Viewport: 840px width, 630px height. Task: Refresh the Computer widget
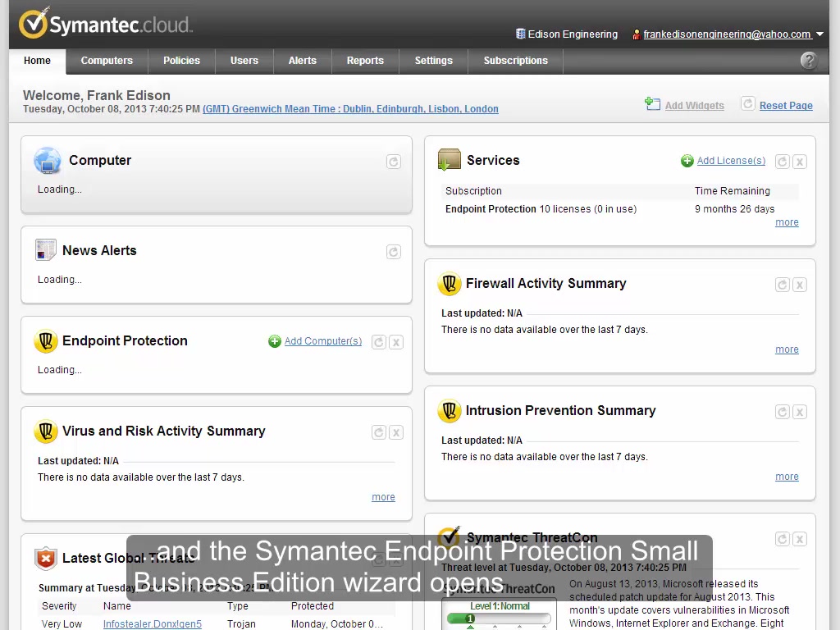coord(394,162)
